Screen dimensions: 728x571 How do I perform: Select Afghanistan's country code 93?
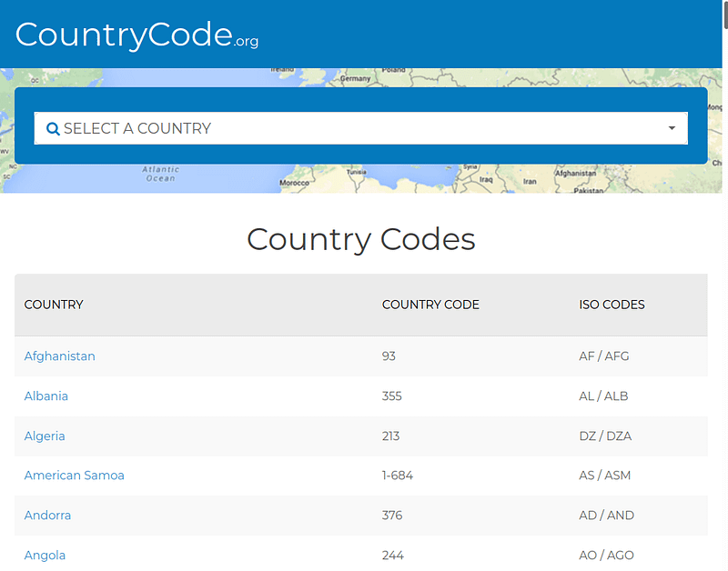389,356
